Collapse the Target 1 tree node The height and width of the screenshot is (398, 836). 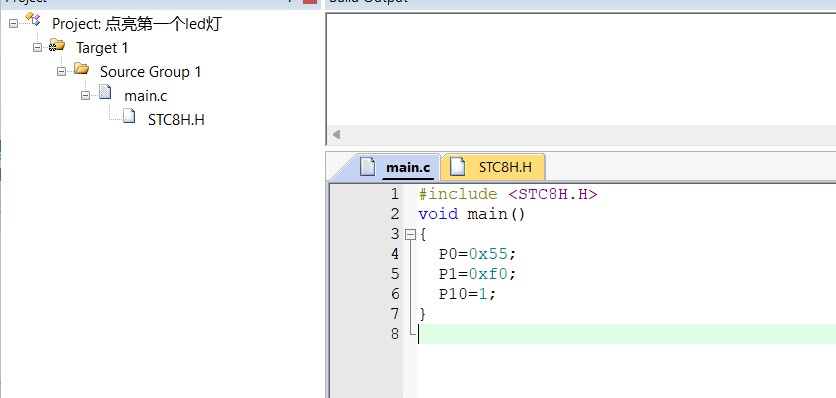[37, 47]
